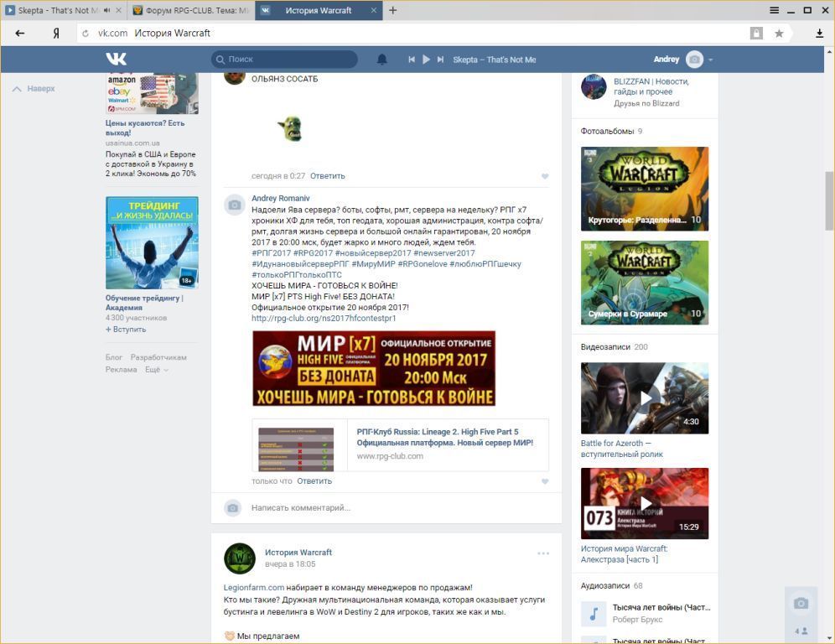Screen dimensions: 835x644
Task: Open 'Сумерки в Сурамаре' album thumbnail
Action: tap(645, 283)
